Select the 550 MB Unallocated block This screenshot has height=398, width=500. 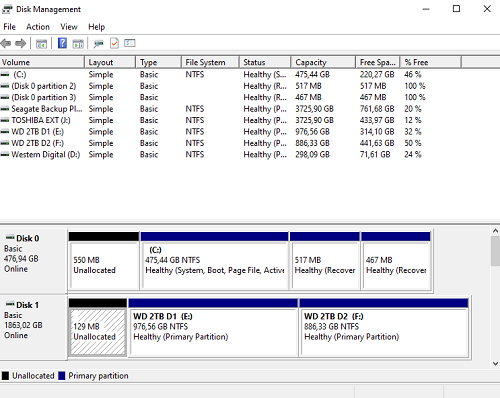(104, 261)
